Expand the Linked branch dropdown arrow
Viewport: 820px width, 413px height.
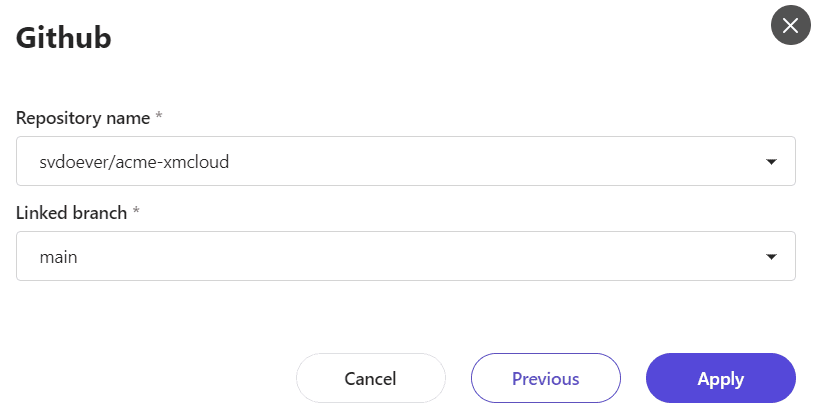(770, 257)
